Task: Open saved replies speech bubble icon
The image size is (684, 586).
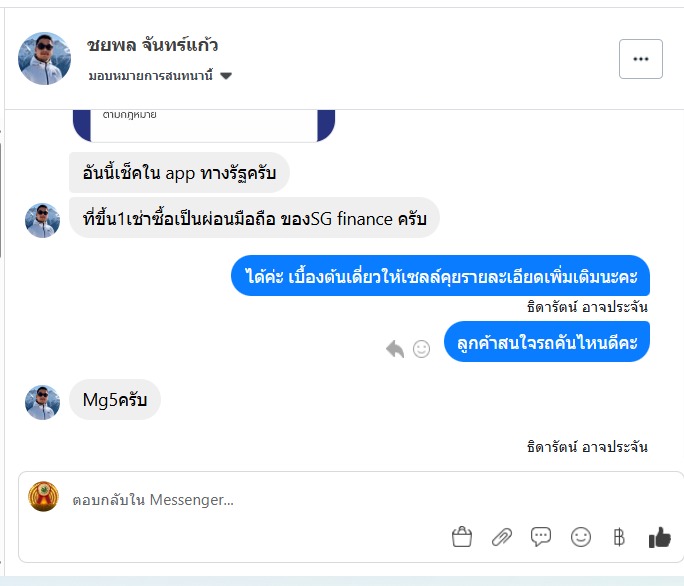Action: coord(541,537)
